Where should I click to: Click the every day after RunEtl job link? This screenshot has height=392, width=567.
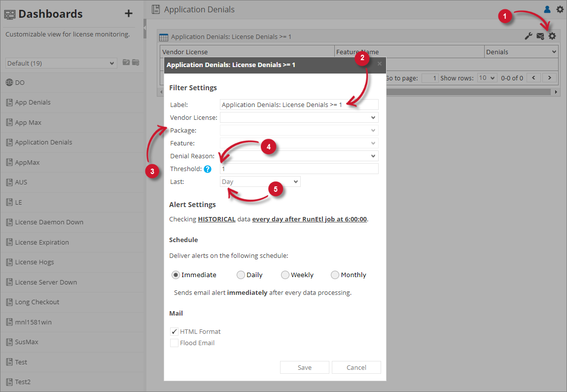click(x=310, y=219)
